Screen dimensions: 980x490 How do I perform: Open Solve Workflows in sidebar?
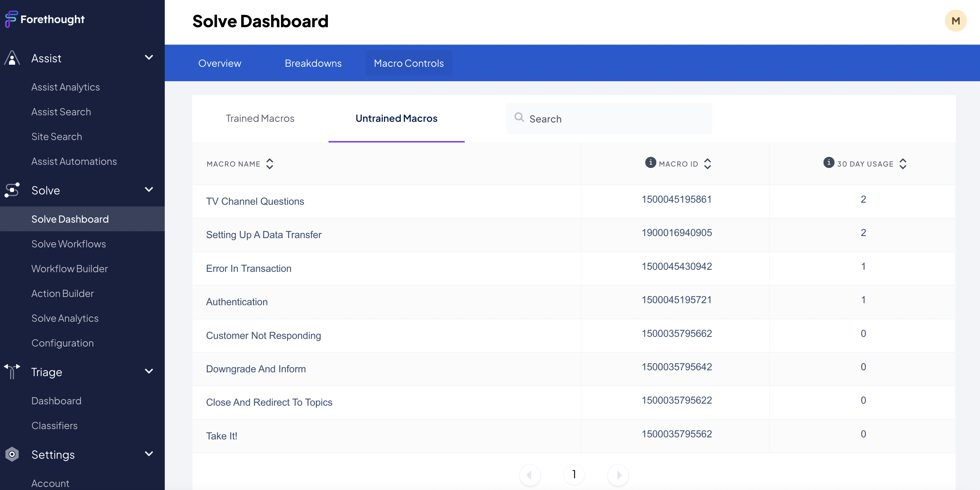click(x=68, y=244)
